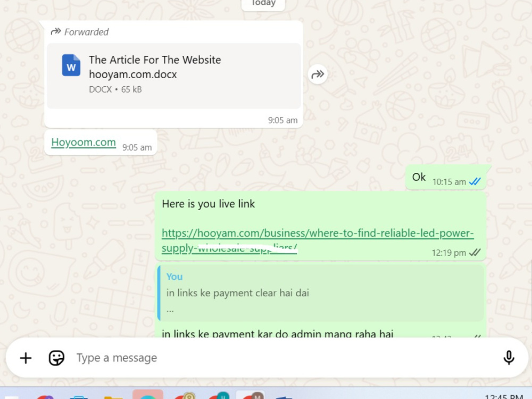This screenshot has height=399, width=532.
Task: Click the 12:19 pm timestamp
Action: [448, 253]
